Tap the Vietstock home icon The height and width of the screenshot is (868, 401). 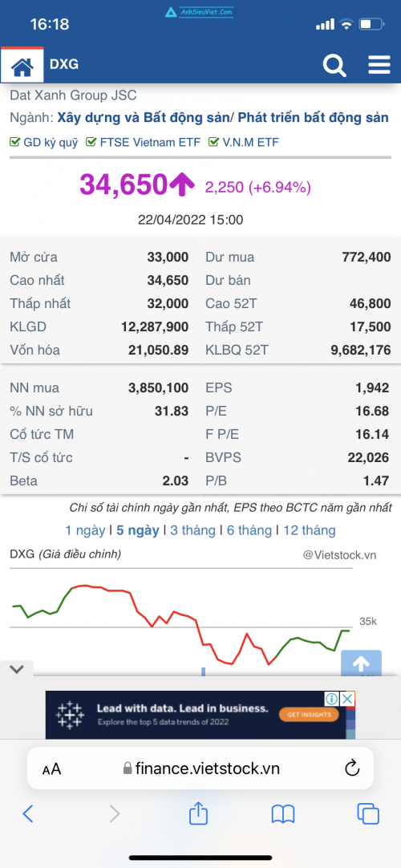22,66
